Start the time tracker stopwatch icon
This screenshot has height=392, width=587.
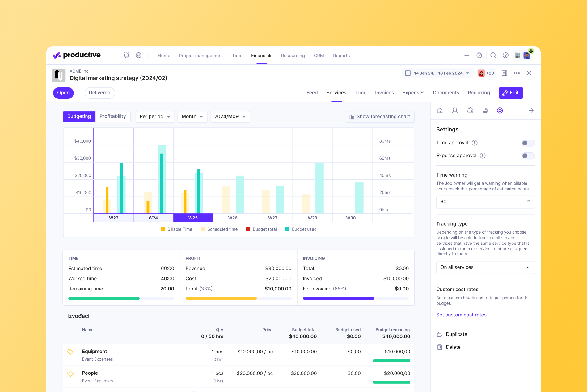(479, 55)
